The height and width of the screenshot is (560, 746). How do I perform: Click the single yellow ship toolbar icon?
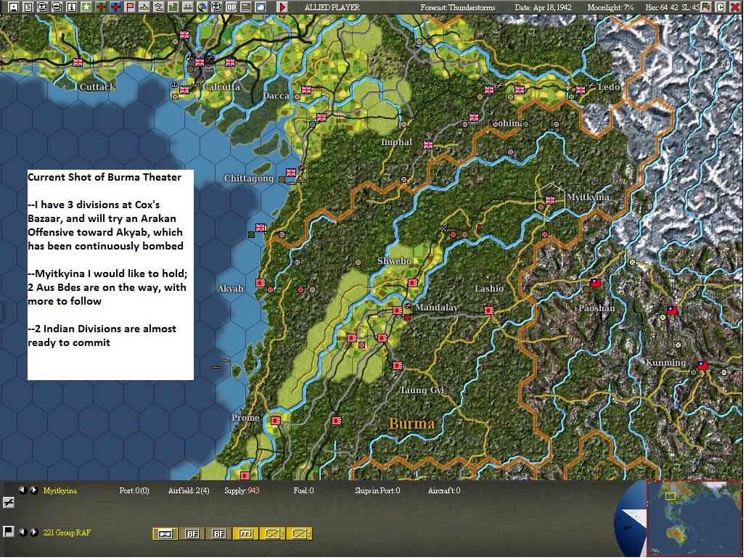[144, 7]
